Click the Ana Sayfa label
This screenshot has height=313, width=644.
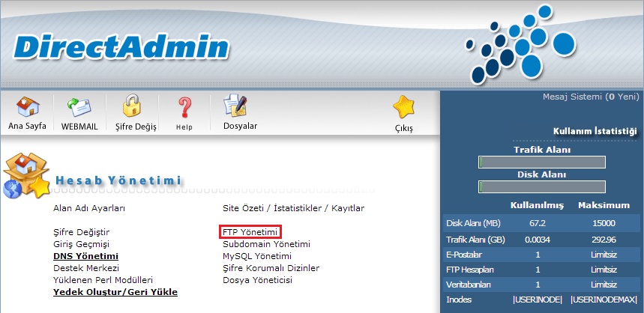pos(27,126)
